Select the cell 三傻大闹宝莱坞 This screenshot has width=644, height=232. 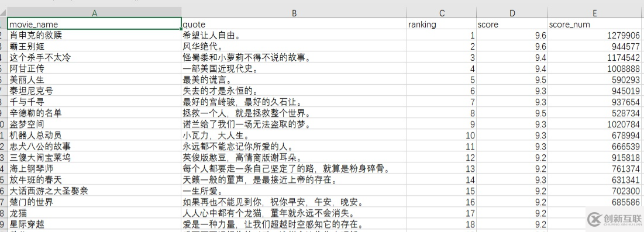click(x=94, y=158)
